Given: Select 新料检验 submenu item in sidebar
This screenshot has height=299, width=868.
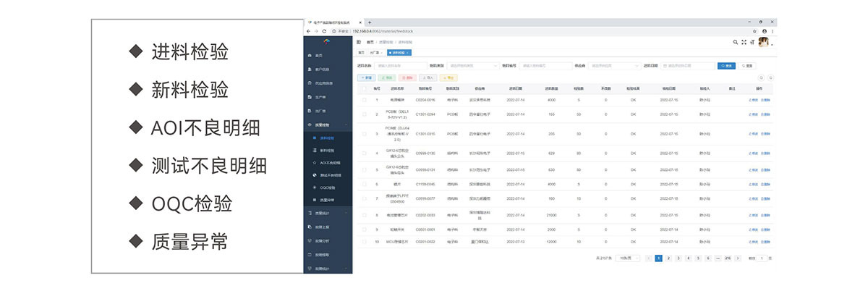Looking at the screenshot, I should point(327,150).
